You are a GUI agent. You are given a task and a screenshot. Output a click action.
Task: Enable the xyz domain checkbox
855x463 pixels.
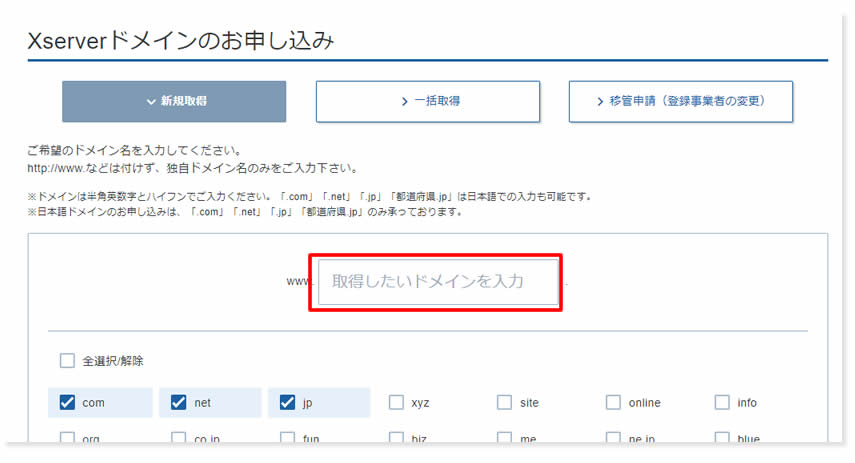pyautogui.click(x=396, y=402)
